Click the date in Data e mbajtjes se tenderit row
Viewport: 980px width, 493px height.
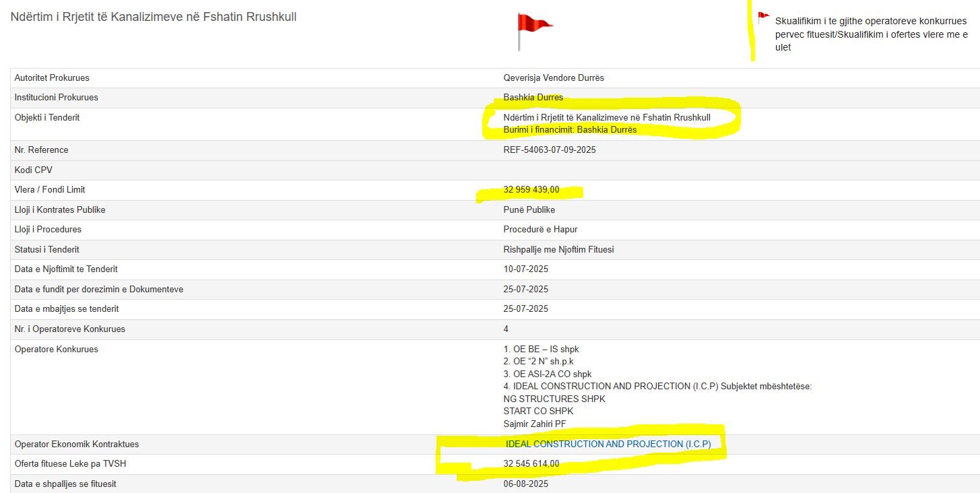pos(525,309)
